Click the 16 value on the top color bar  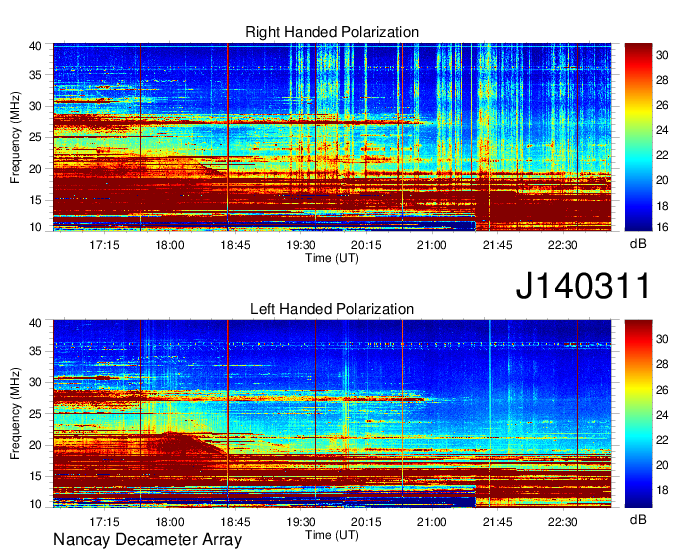tap(662, 227)
